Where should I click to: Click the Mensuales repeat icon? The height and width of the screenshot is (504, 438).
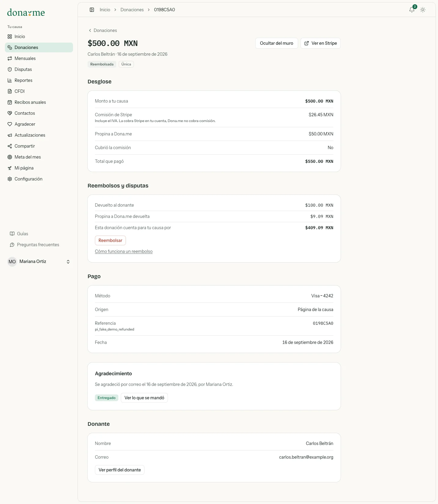[10, 58]
